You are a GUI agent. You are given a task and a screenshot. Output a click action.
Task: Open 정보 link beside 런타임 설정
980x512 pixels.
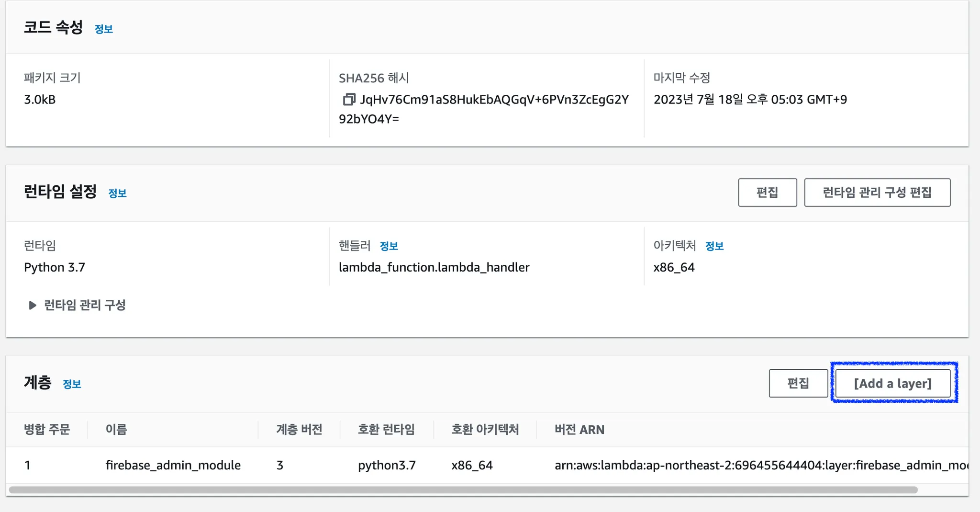pos(117,193)
